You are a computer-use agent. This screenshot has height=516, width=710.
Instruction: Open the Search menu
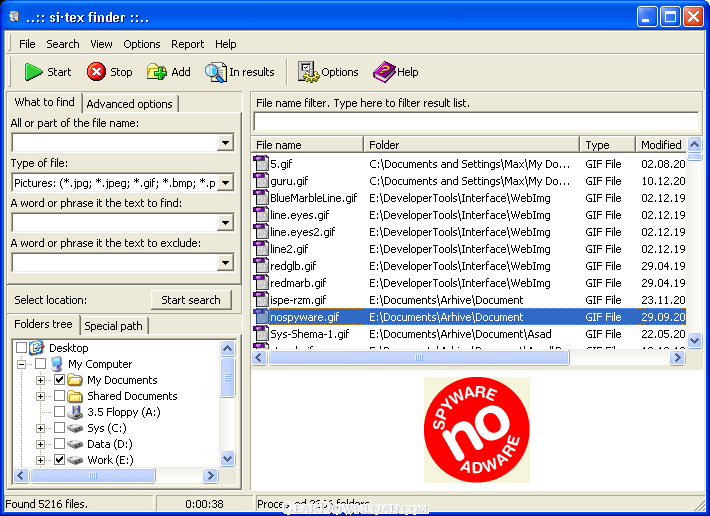point(62,44)
